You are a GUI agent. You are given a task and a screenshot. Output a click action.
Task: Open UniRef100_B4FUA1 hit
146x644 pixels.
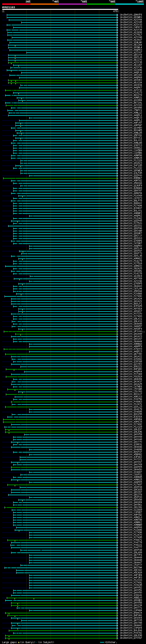[131, 615]
